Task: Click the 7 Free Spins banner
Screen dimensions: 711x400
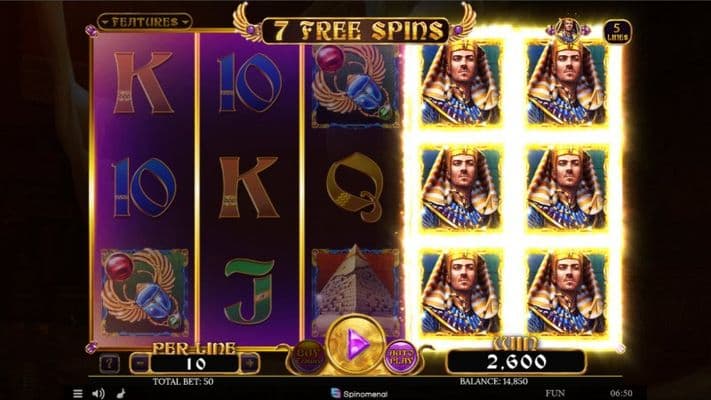Action: click(x=356, y=30)
